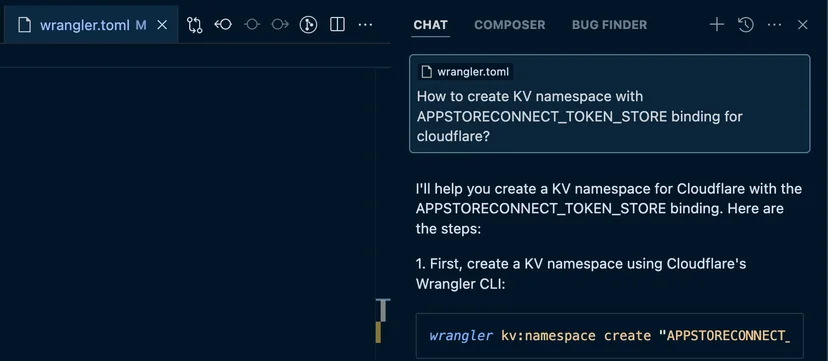Image resolution: width=828 pixels, height=361 pixels.
Task: Start a new chat with plus icon
Action: click(717, 24)
